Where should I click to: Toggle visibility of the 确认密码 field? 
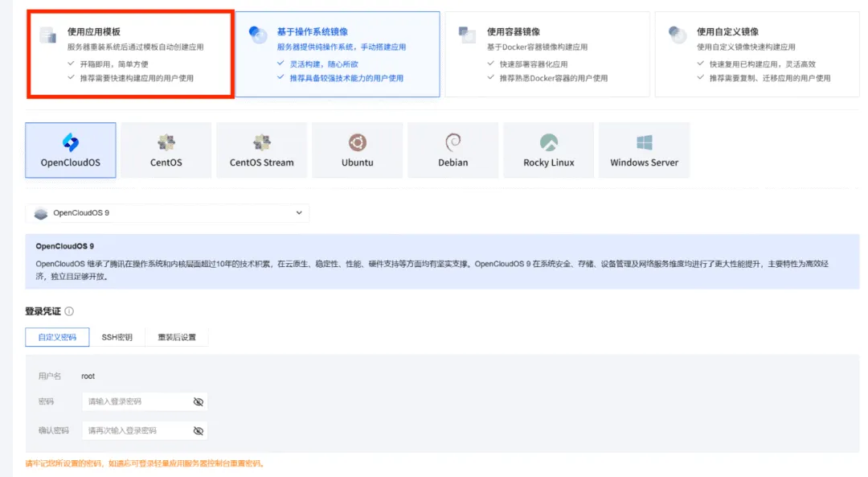[x=199, y=430]
